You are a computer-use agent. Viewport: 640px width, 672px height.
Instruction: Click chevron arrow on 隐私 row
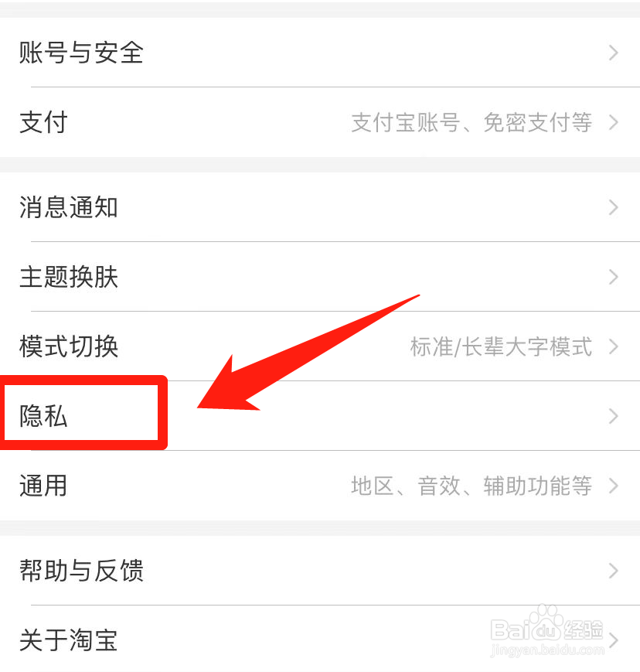pyautogui.click(x=614, y=416)
